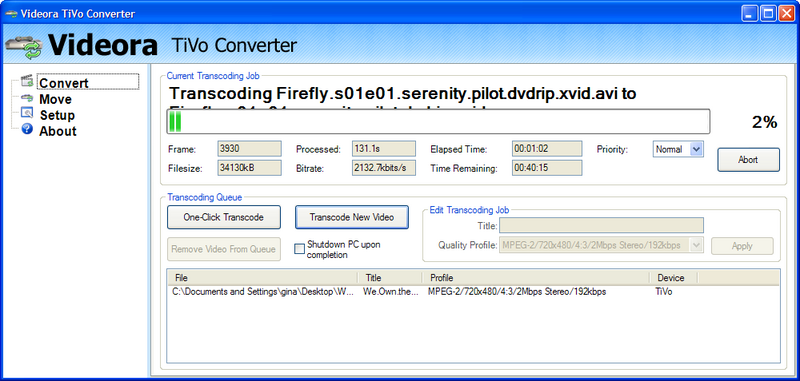
Task: Sort queue by the Title column header
Action: [391, 278]
